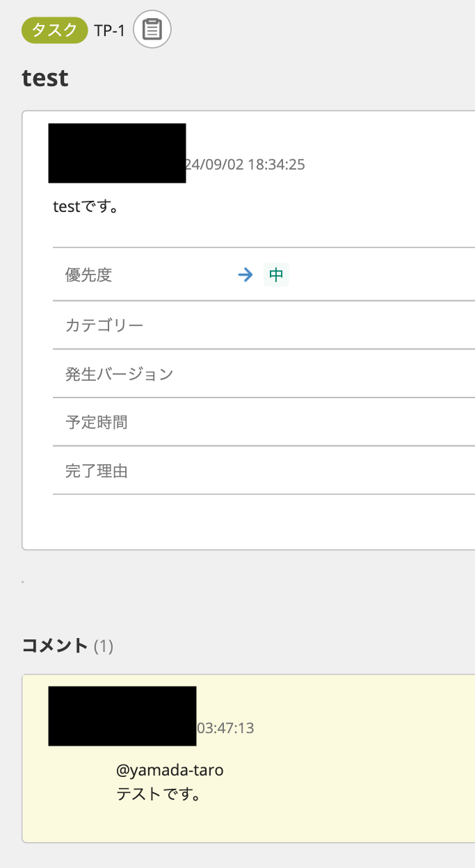Click the issue creator's redacted avatar block
The height and width of the screenshot is (868, 475).
coord(117,153)
